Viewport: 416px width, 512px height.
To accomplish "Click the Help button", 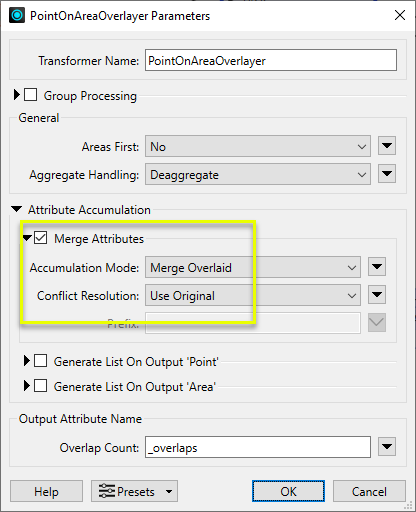I will point(46,491).
